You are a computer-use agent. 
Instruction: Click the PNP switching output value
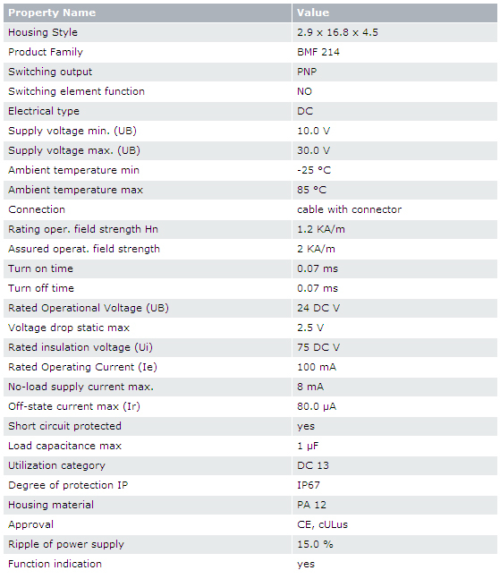[x=307, y=72]
